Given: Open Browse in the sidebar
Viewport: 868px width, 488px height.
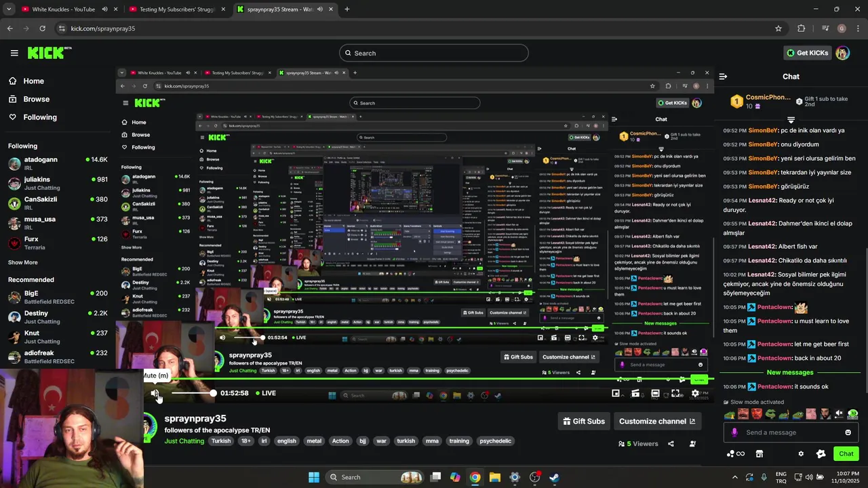Looking at the screenshot, I should (x=28, y=99).
